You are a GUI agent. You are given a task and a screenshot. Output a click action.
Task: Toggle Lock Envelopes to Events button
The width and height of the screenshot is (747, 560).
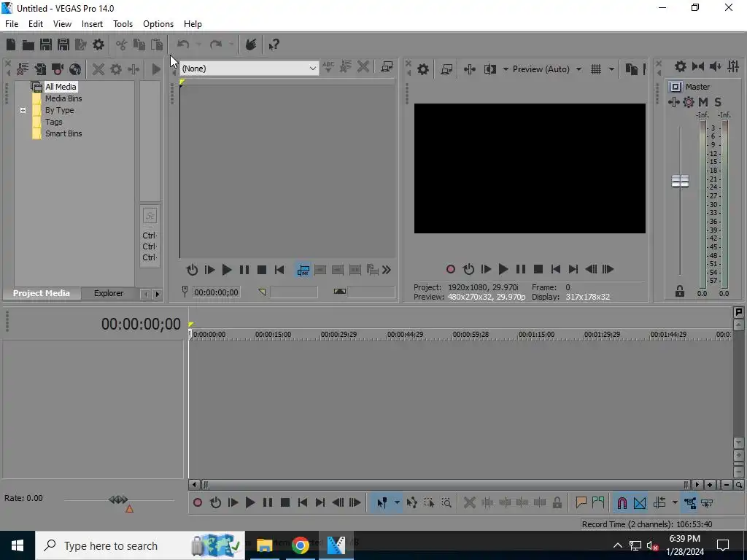click(690, 503)
